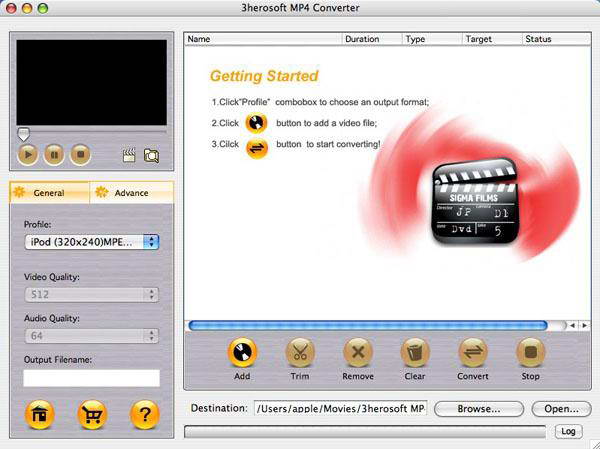Click the Status column header

556,39
